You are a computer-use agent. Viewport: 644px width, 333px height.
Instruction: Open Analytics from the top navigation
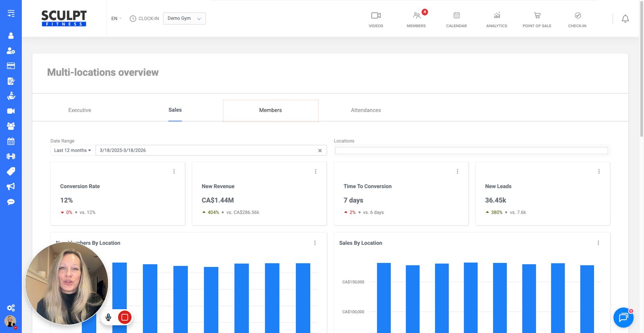(497, 19)
